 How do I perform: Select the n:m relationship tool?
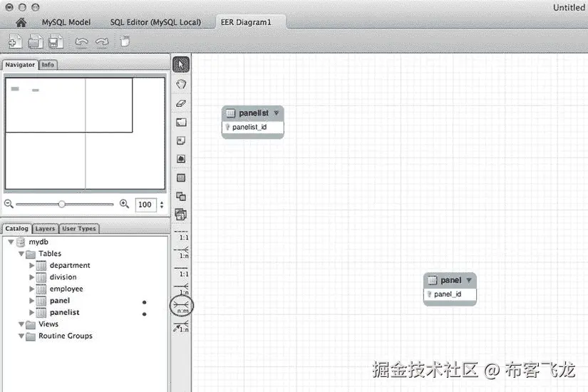pos(182,306)
